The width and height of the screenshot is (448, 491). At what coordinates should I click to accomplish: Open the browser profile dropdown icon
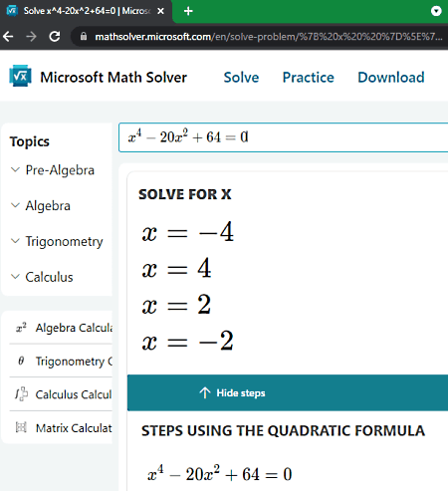436,11
